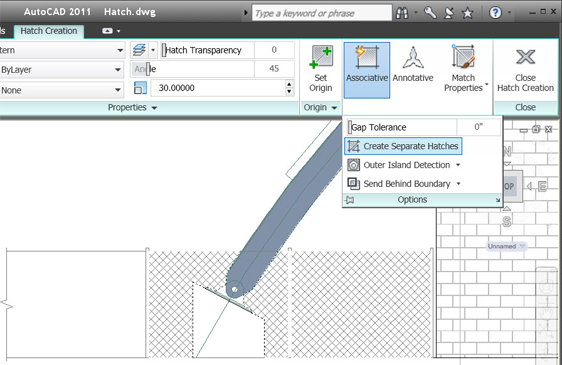The height and width of the screenshot is (365, 562).
Task: Toggle the Annotative hatch option
Action: click(413, 65)
